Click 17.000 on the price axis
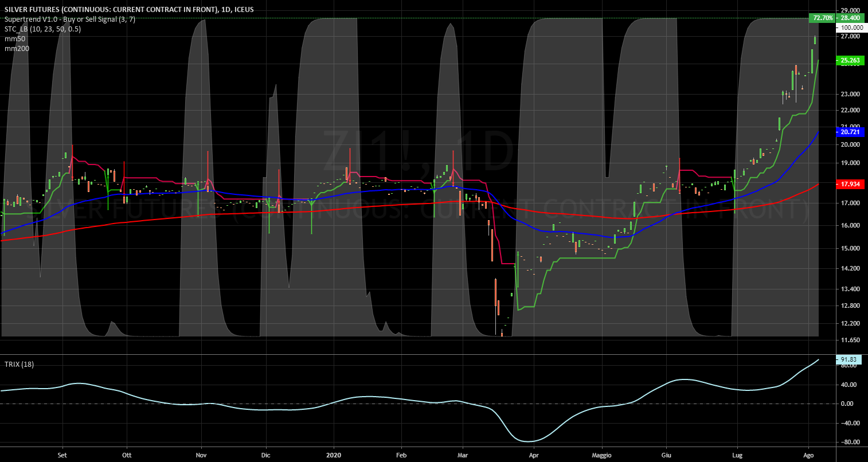This screenshot has width=868, height=462. [851, 203]
